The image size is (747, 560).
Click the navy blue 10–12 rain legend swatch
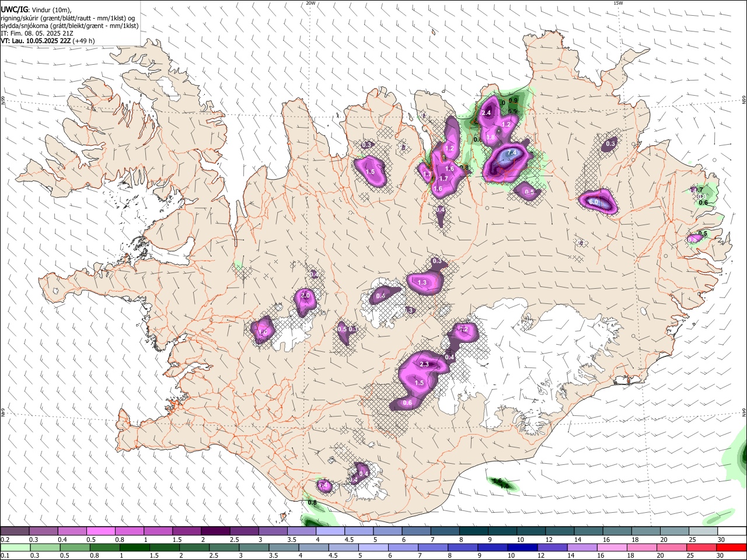pos(523,548)
